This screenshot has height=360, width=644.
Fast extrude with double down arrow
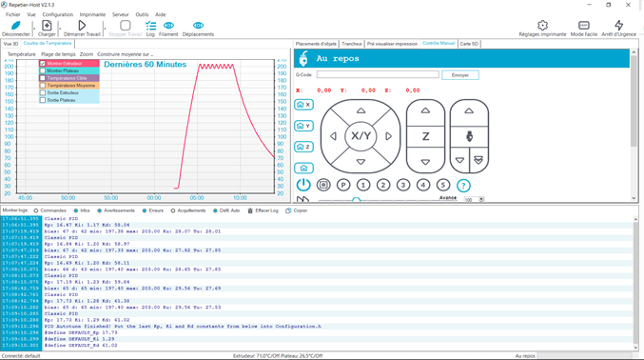[x=478, y=160]
